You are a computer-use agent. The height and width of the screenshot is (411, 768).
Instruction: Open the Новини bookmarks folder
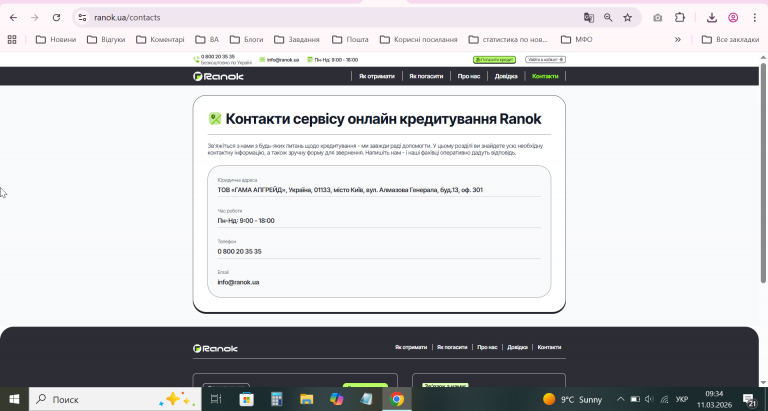click(56, 39)
